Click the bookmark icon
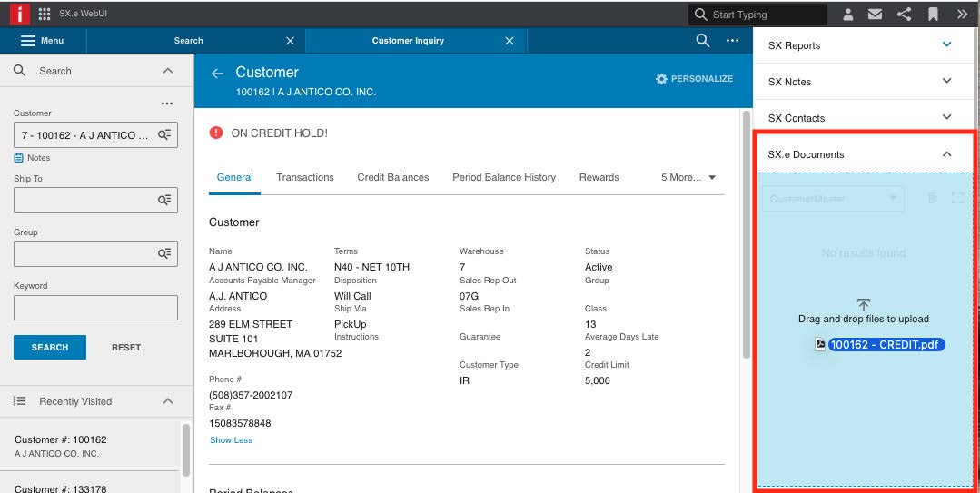The width and height of the screenshot is (980, 493). point(933,15)
